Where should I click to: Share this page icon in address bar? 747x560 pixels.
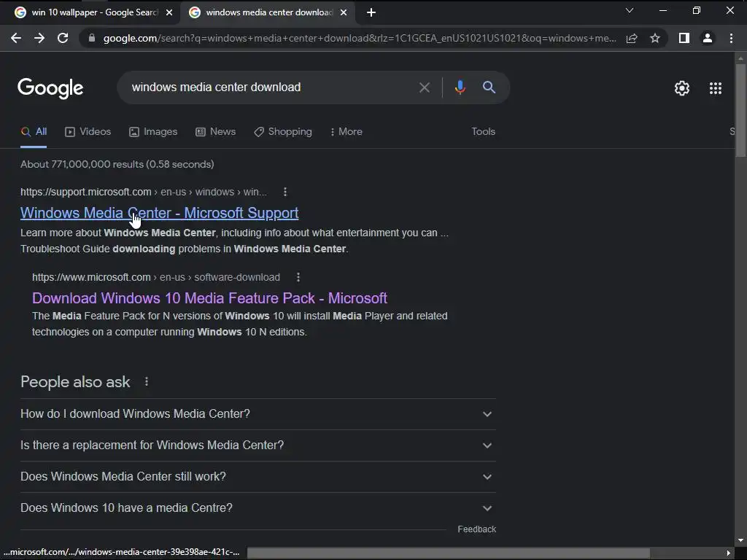tap(632, 38)
